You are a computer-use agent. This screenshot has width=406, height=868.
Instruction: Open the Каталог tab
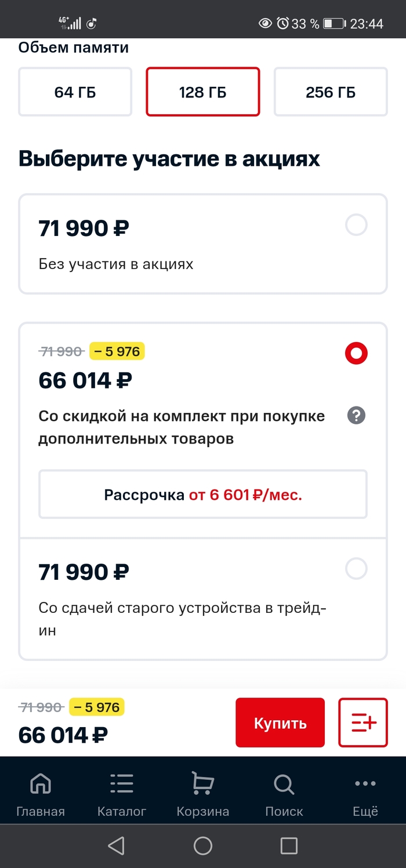click(x=122, y=795)
